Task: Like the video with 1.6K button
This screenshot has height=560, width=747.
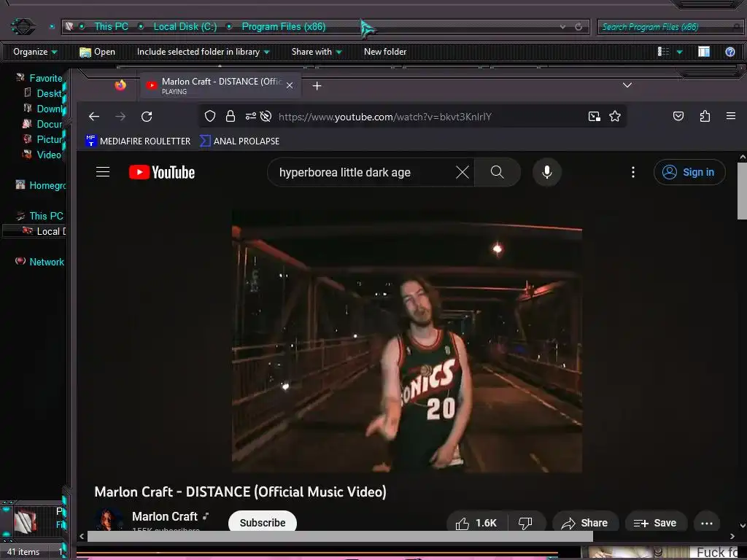Action: 476,523
